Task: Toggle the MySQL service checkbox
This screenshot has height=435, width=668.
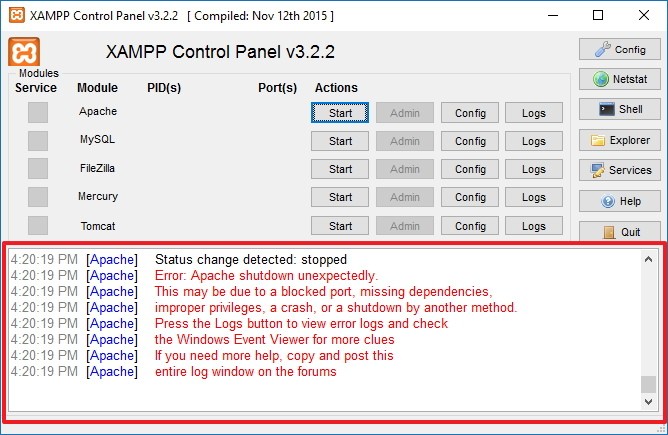Action: pos(38,141)
